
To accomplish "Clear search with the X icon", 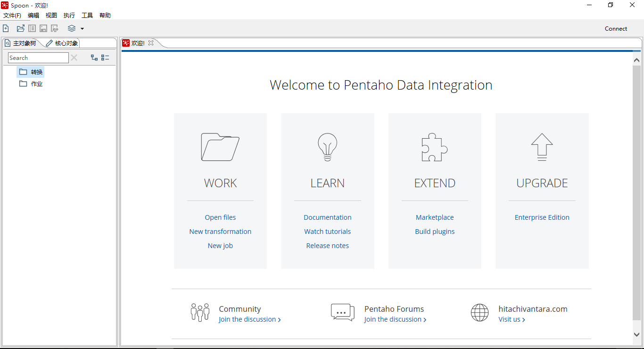I will point(74,58).
